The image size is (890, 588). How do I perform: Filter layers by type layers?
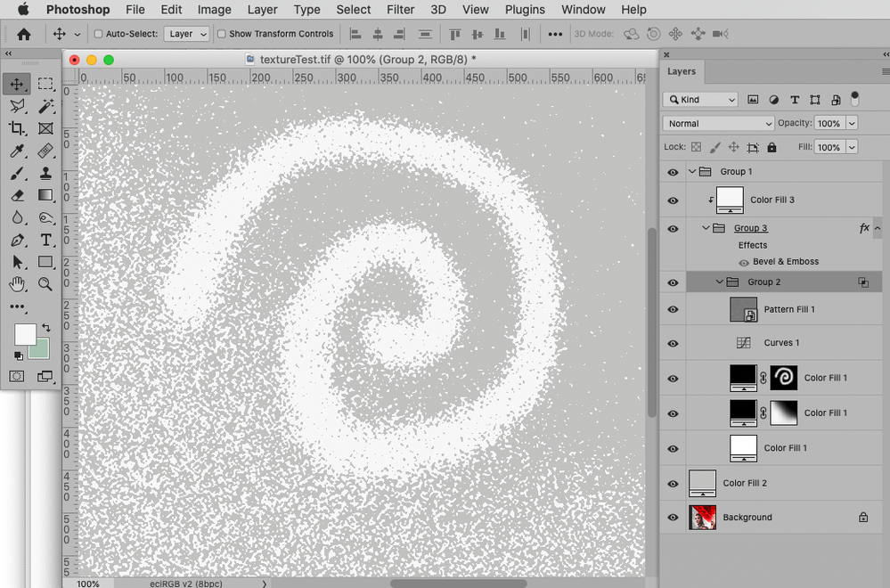click(795, 100)
